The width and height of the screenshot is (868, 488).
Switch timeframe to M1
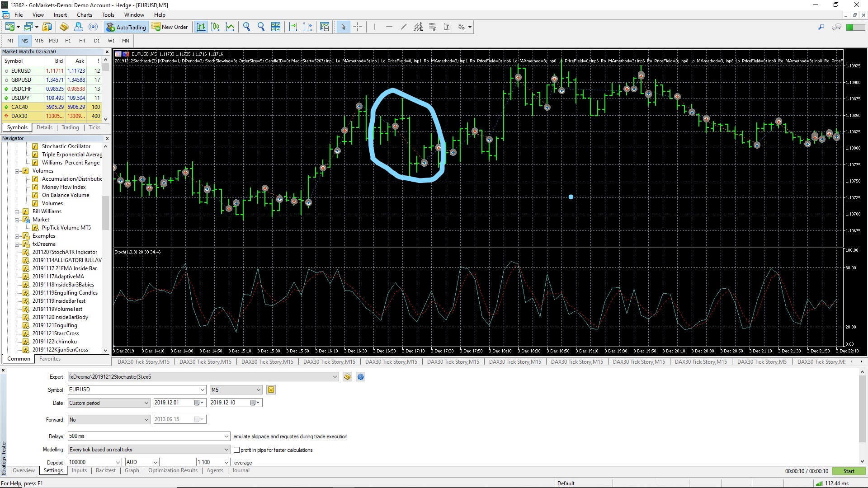coord(10,41)
